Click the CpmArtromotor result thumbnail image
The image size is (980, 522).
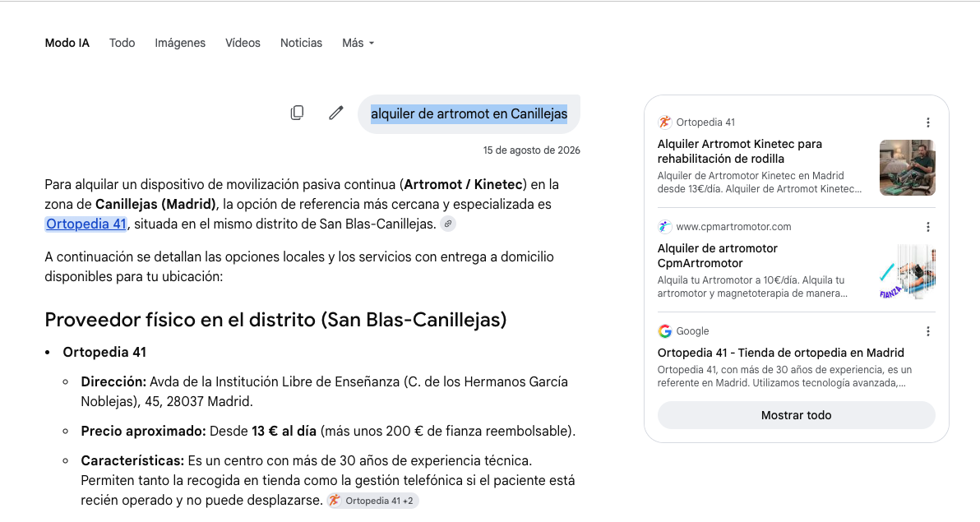[908, 272]
